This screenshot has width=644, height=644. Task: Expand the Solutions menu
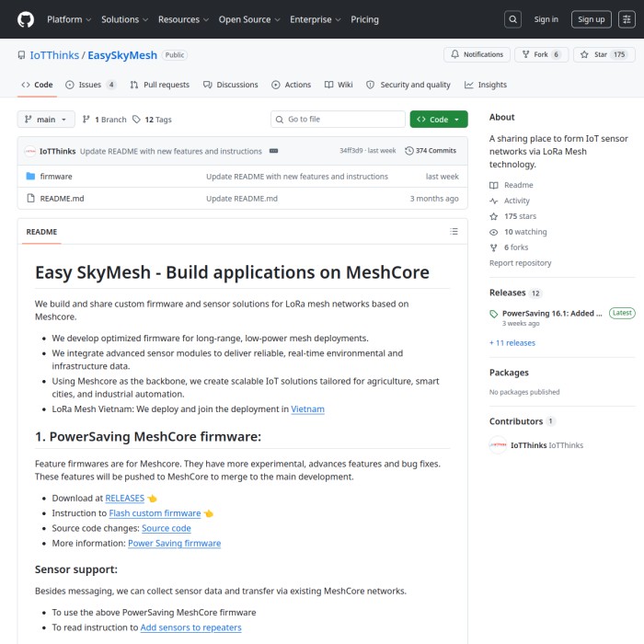(124, 19)
